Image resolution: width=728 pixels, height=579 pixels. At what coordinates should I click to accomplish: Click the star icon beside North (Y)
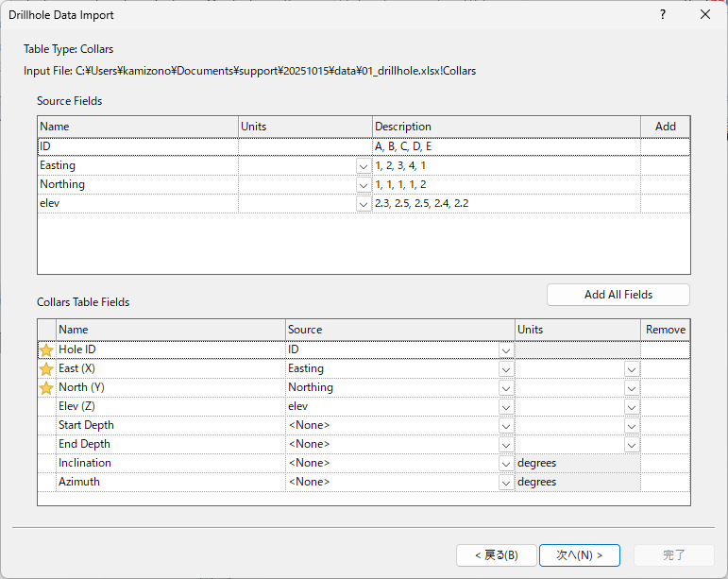(46, 388)
